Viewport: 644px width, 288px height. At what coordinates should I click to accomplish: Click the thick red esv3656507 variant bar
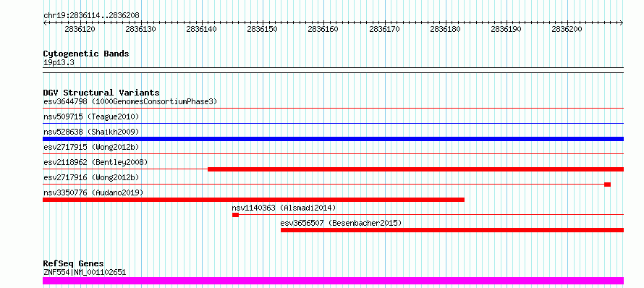[x=452, y=230]
